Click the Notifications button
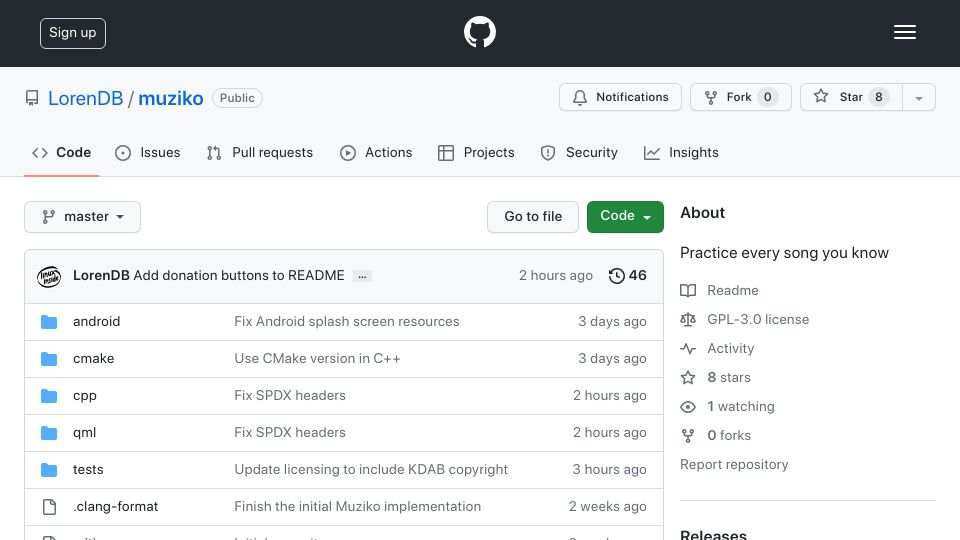 [x=620, y=97]
